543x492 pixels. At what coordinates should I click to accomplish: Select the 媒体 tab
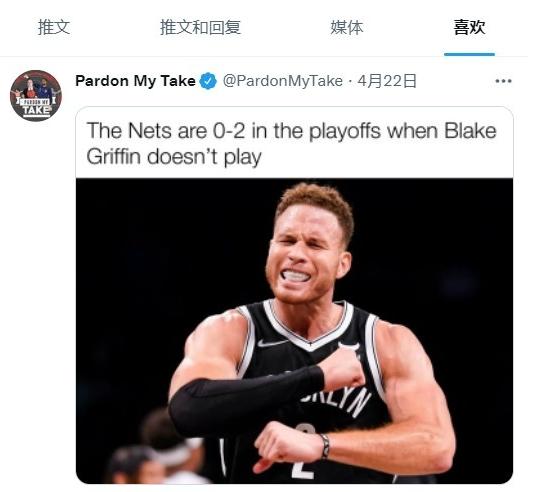point(346,27)
